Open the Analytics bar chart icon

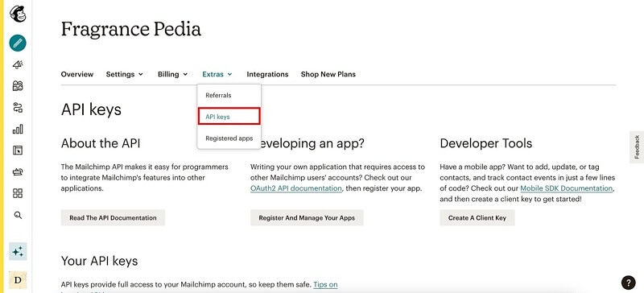pyautogui.click(x=18, y=129)
